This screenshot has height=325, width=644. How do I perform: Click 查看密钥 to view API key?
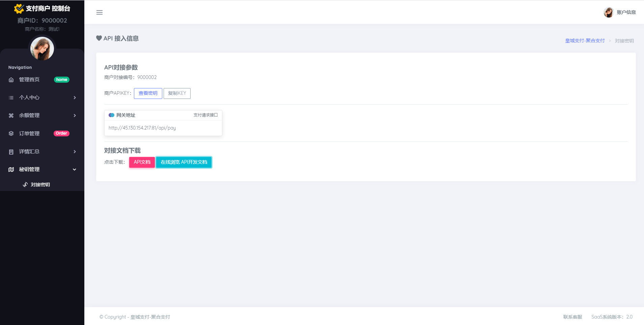click(x=148, y=93)
